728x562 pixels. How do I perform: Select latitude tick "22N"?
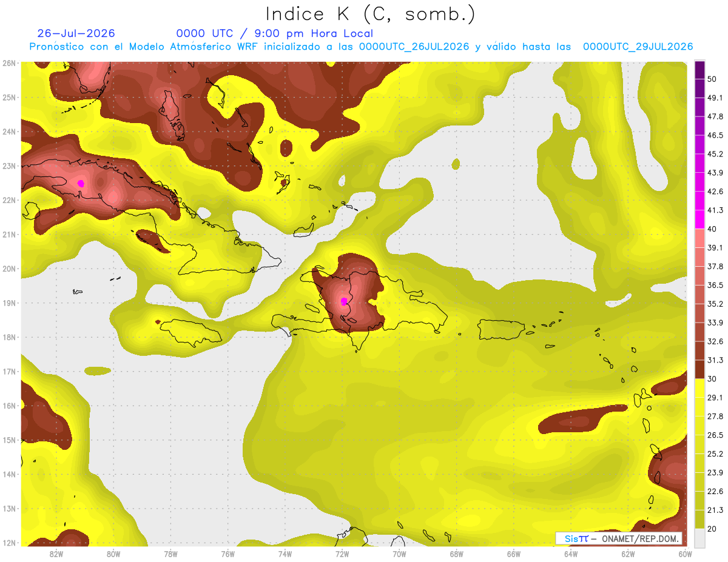click(8, 200)
